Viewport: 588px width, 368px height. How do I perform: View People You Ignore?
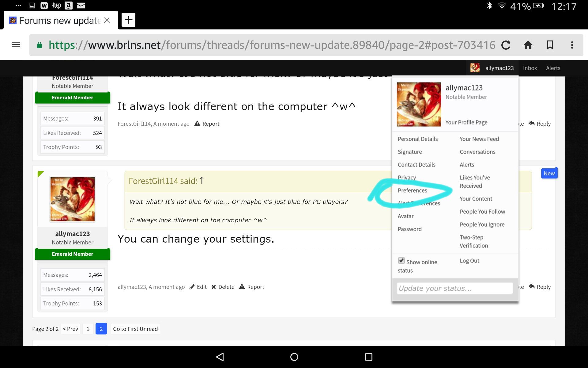(x=482, y=224)
